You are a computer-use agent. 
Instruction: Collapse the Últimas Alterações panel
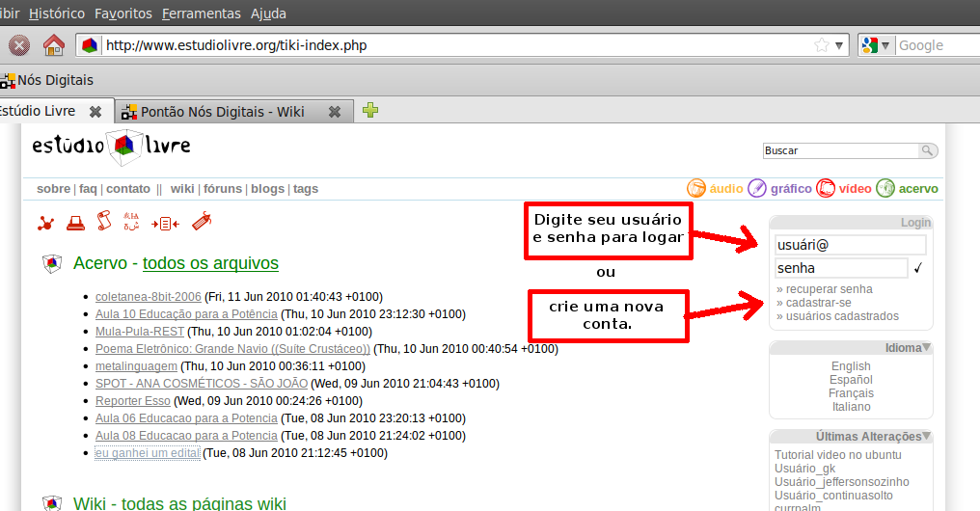[x=927, y=437]
